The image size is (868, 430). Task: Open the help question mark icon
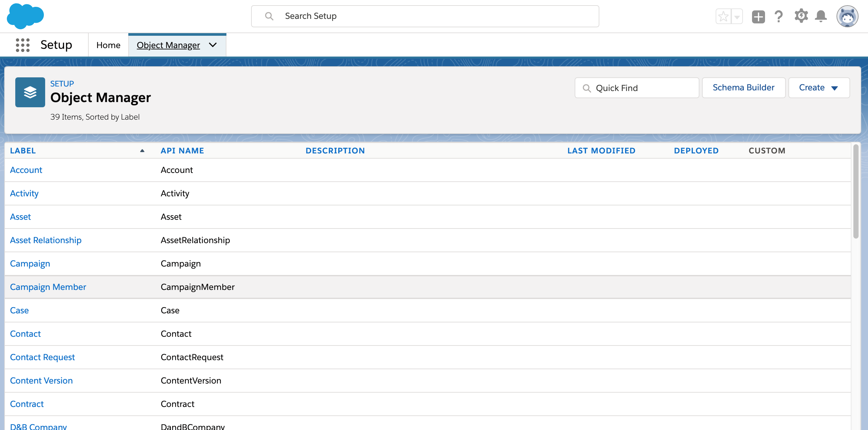click(778, 16)
